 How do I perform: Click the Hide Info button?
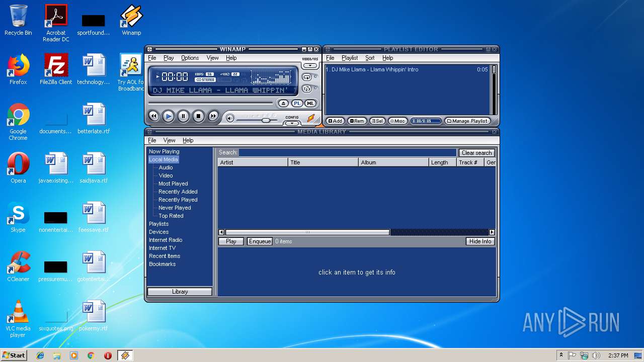click(480, 241)
